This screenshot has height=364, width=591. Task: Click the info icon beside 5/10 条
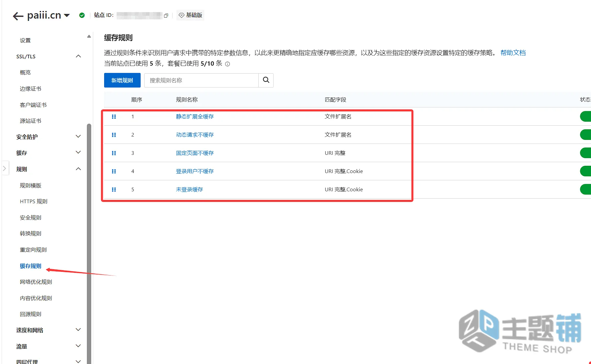(228, 64)
